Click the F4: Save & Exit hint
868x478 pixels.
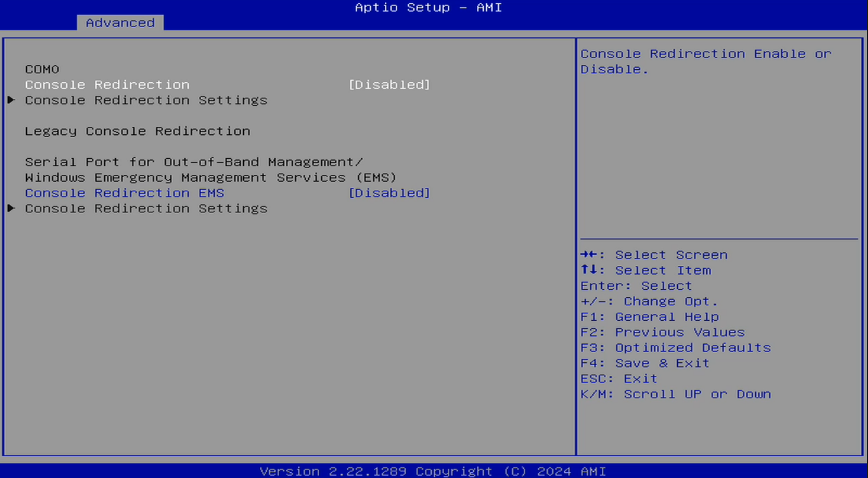pos(644,363)
